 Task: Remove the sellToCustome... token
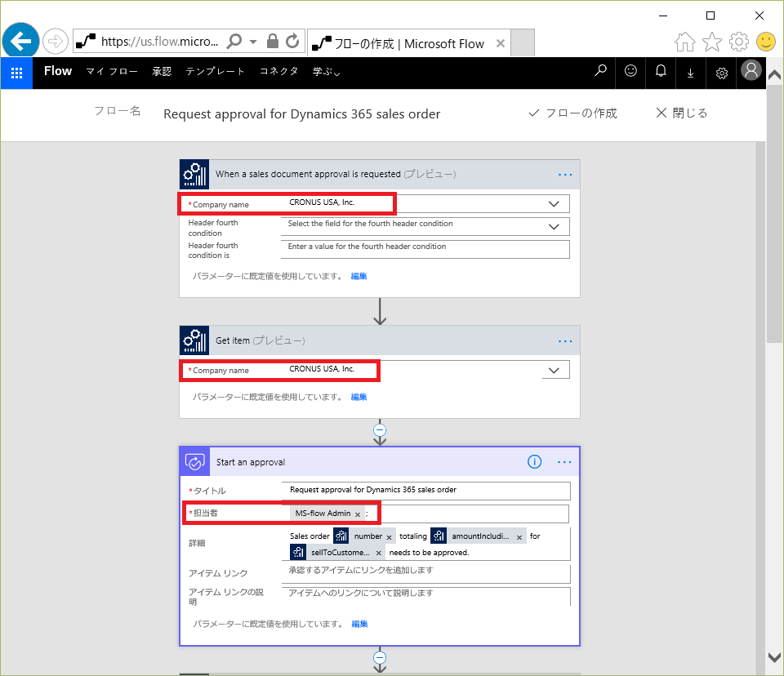(x=378, y=553)
